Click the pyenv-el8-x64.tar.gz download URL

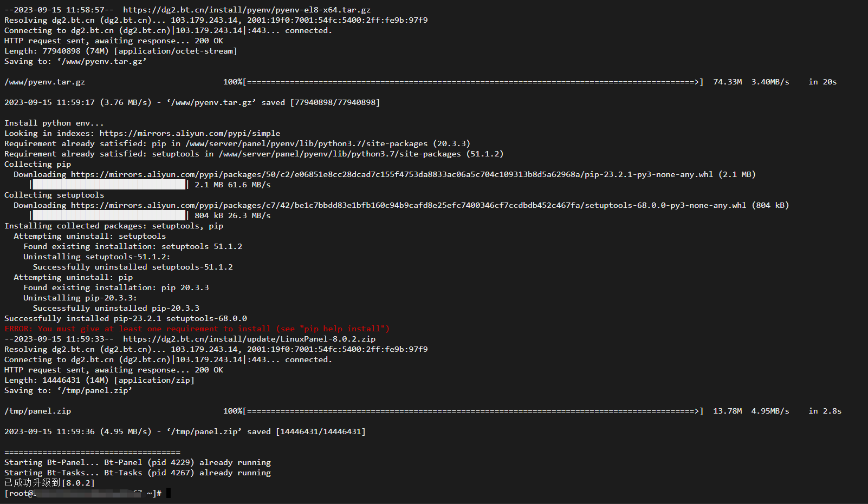pos(247,10)
